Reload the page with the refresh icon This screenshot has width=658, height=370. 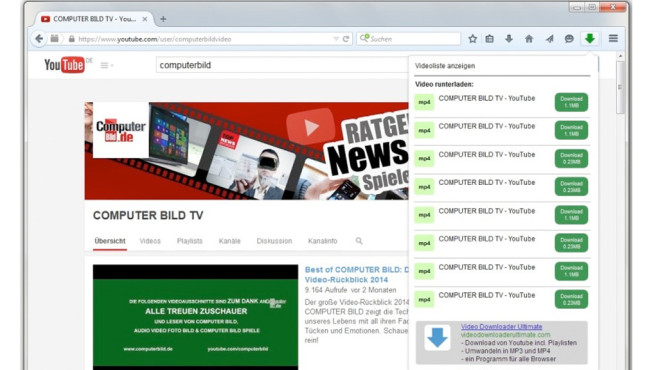pos(346,39)
